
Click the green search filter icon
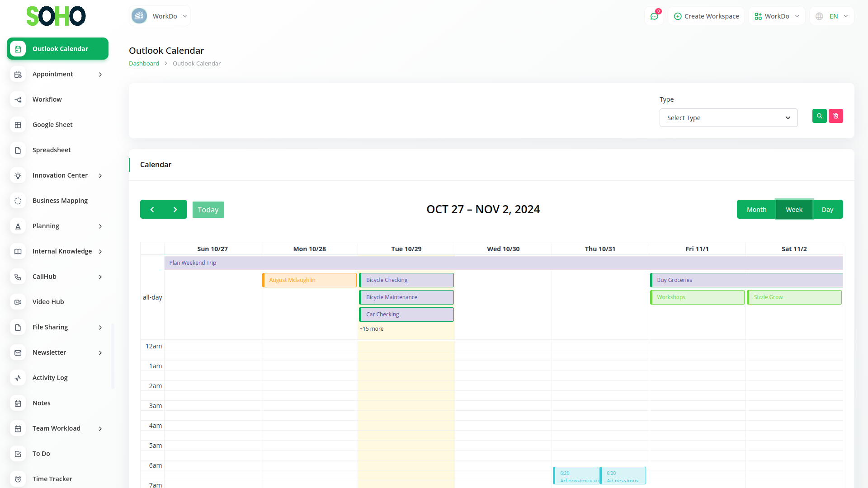point(819,116)
